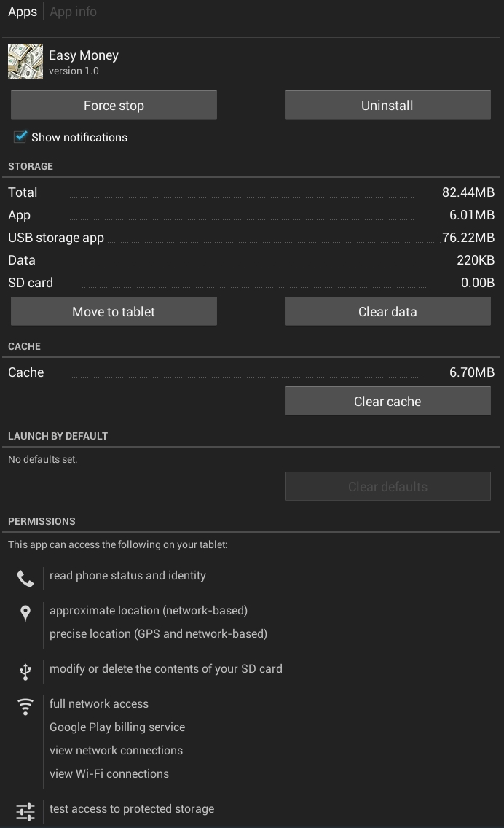
Task: Clear the app cache
Action: [x=387, y=401]
